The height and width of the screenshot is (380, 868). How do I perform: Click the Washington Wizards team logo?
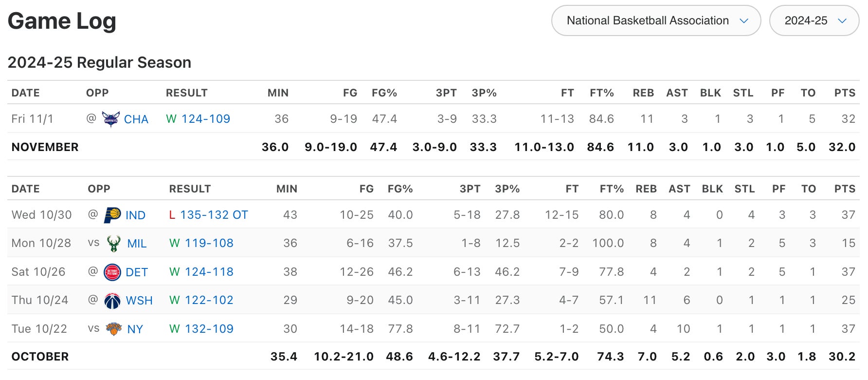click(112, 301)
